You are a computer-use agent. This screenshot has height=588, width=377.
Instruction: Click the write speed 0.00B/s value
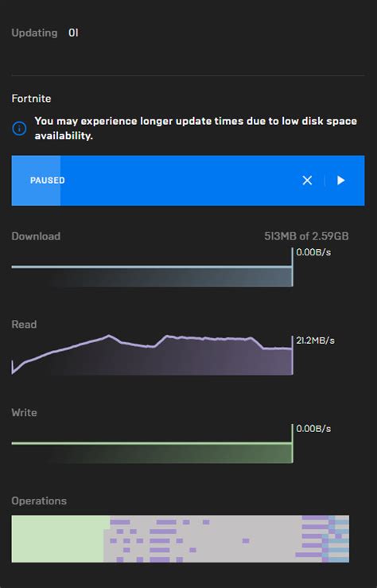pyautogui.click(x=313, y=429)
